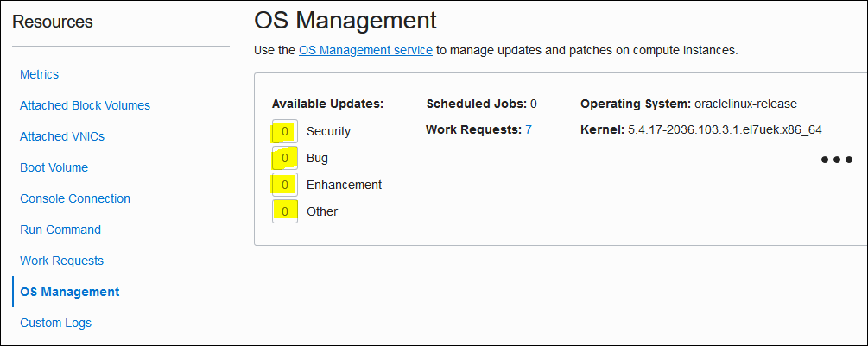Viewport: 868px width, 346px height.
Task: Select Run Command in Resources list
Action: tap(60, 230)
